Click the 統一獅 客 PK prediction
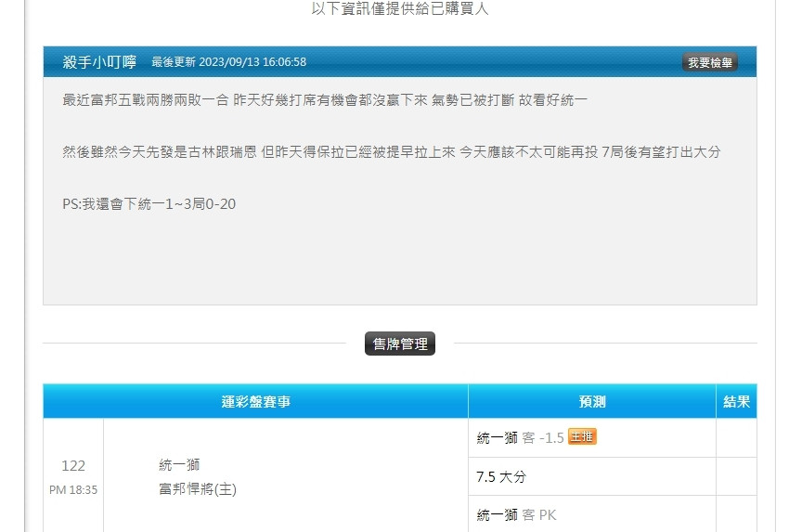 (516, 515)
